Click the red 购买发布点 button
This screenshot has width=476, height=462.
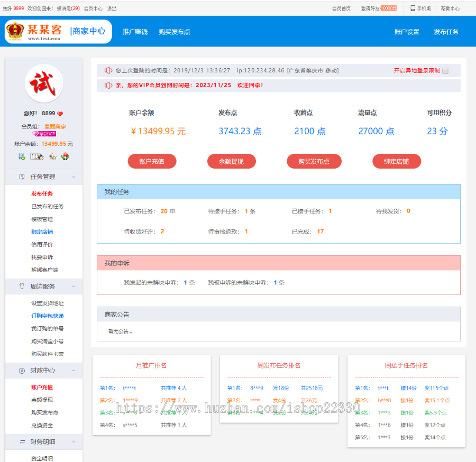pyautogui.click(x=314, y=161)
